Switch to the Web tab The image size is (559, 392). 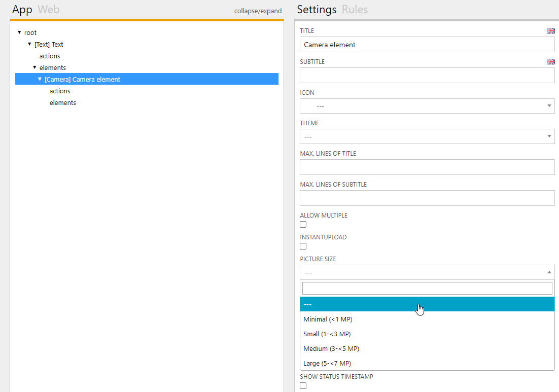[49, 10]
